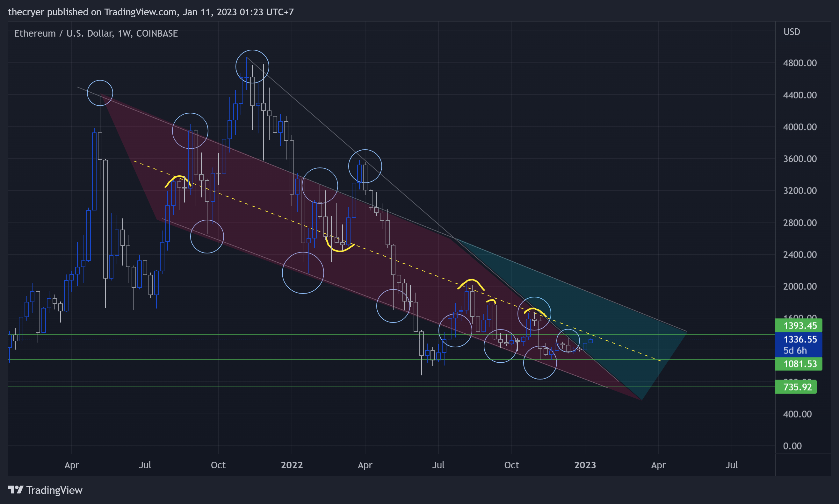Click the Jul label after Apr 2022
Screen dimensions: 839x504
click(x=438, y=465)
